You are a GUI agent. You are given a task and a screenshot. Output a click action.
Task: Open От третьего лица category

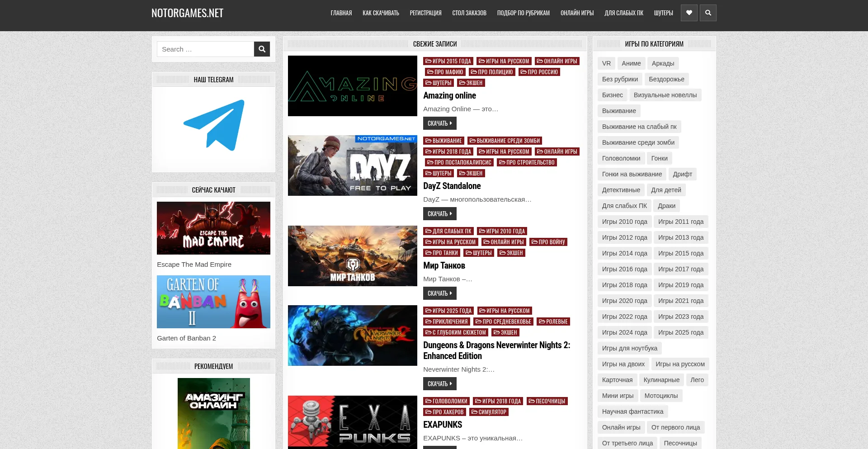(627, 443)
